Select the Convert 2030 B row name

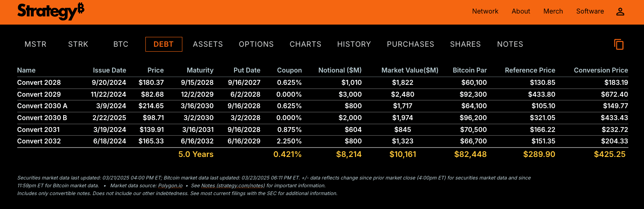point(42,118)
